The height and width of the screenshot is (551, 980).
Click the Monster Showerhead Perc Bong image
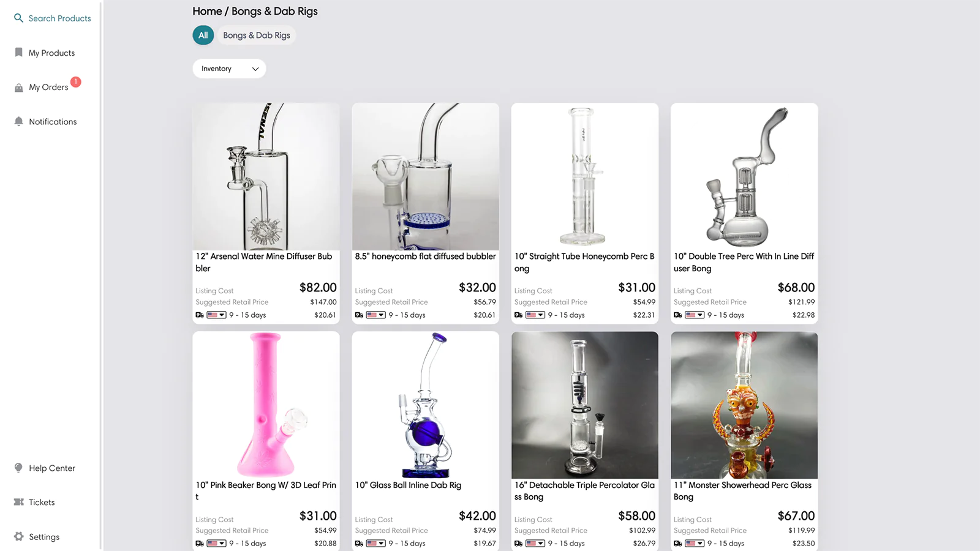click(744, 405)
